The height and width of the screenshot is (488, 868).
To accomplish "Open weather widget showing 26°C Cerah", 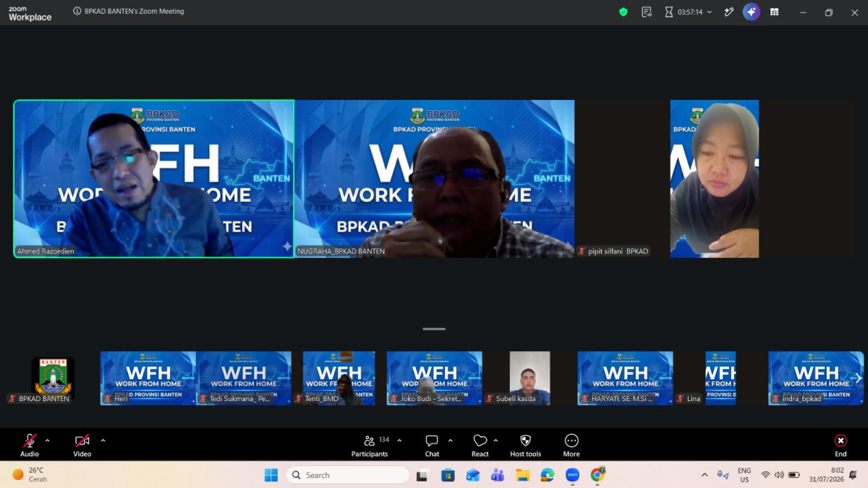I will pos(31,475).
